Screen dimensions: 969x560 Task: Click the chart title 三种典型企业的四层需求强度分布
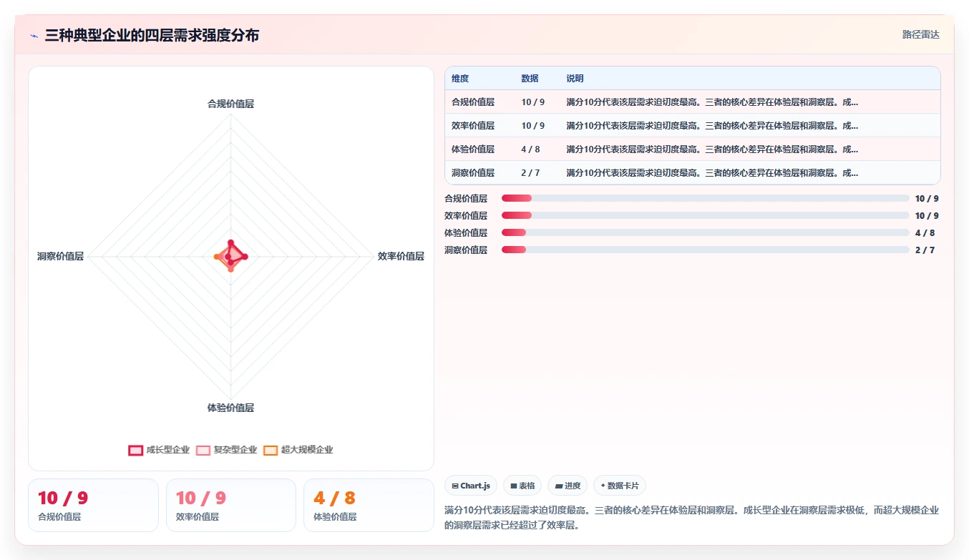152,35
